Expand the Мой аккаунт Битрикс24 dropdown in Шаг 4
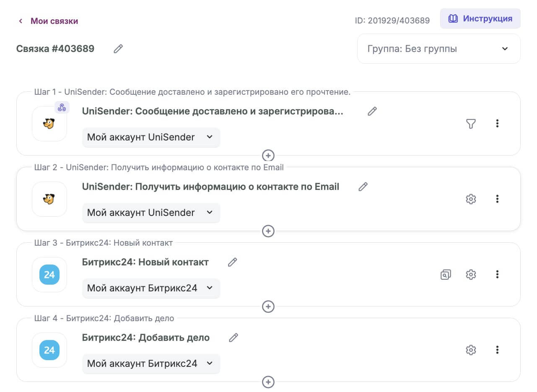Viewport: 537px width, 392px height. [151, 363]
